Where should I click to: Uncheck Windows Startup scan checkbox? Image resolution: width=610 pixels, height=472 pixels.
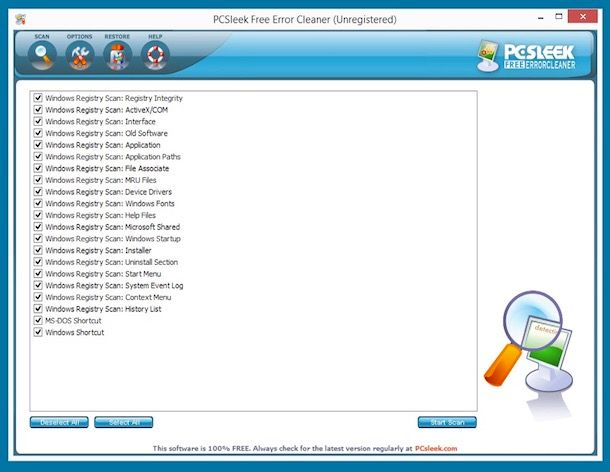(38, 238)
